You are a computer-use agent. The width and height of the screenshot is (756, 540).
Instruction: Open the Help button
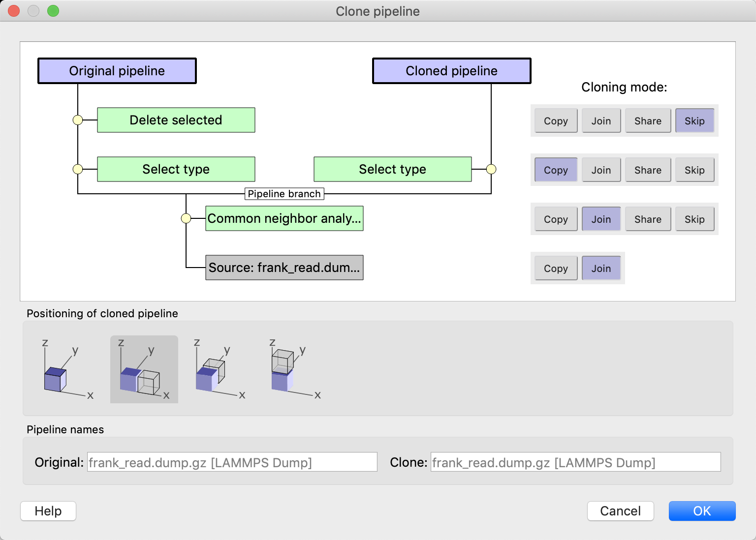[48, 511]
